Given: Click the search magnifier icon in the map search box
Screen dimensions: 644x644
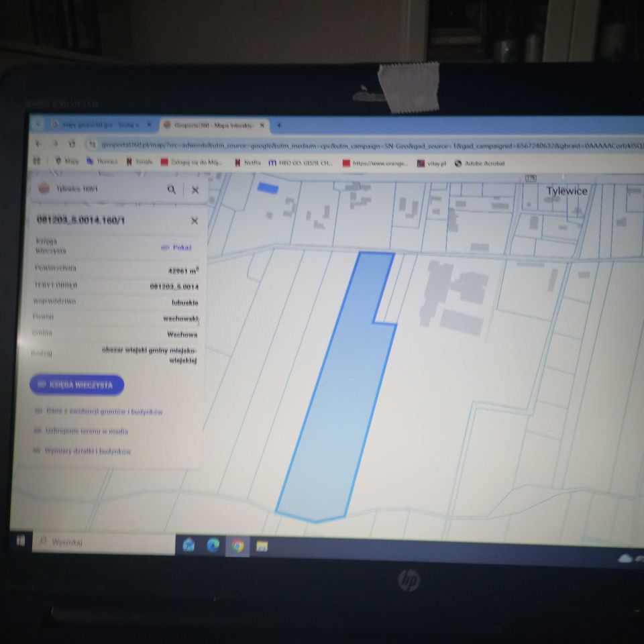Looking at the screenshot, I should tap(171, 189).
